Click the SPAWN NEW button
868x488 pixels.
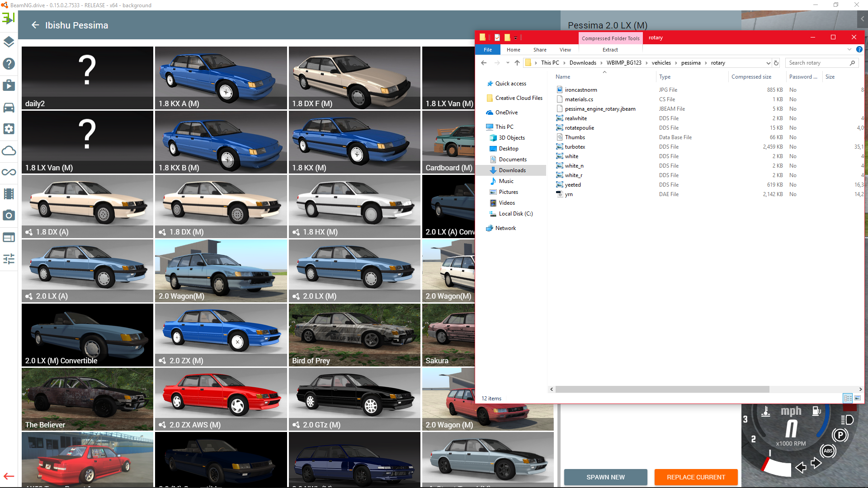coord(605,477)
